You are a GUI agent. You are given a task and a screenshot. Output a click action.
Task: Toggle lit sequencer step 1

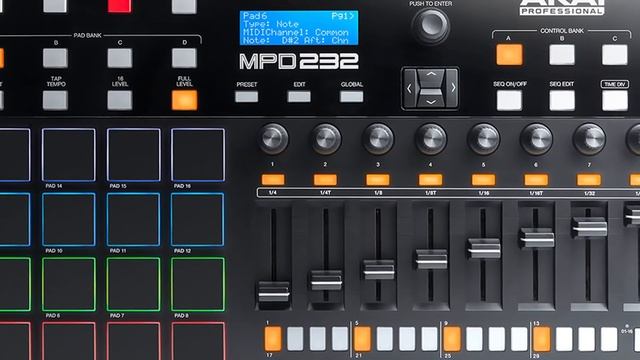(x=273, y=339)
